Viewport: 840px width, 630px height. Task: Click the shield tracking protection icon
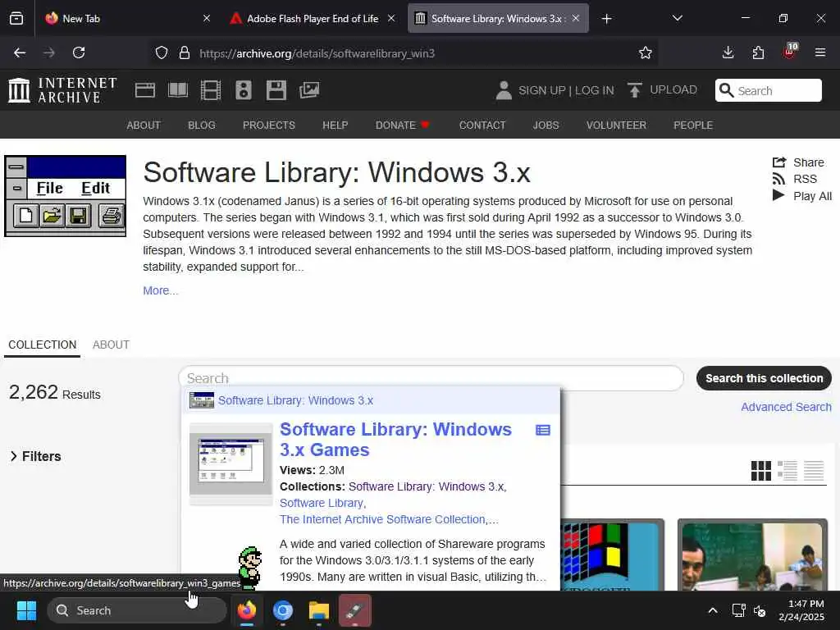[162, 52]
